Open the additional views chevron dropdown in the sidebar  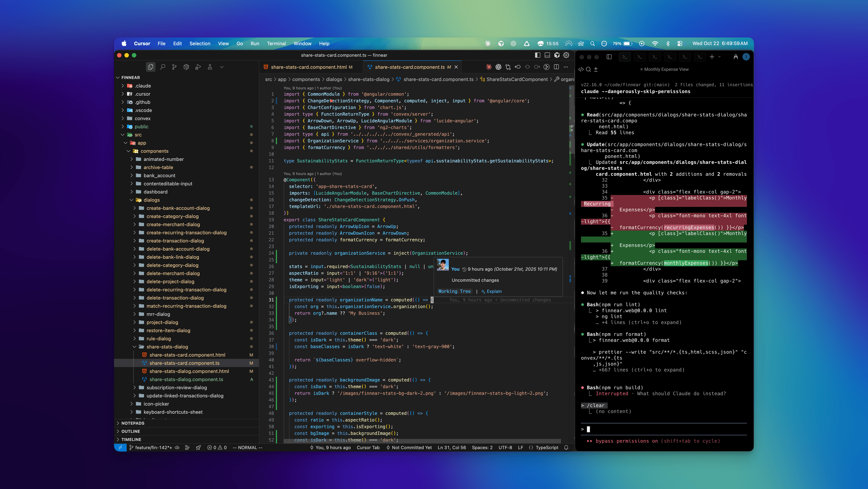[222, 67]
